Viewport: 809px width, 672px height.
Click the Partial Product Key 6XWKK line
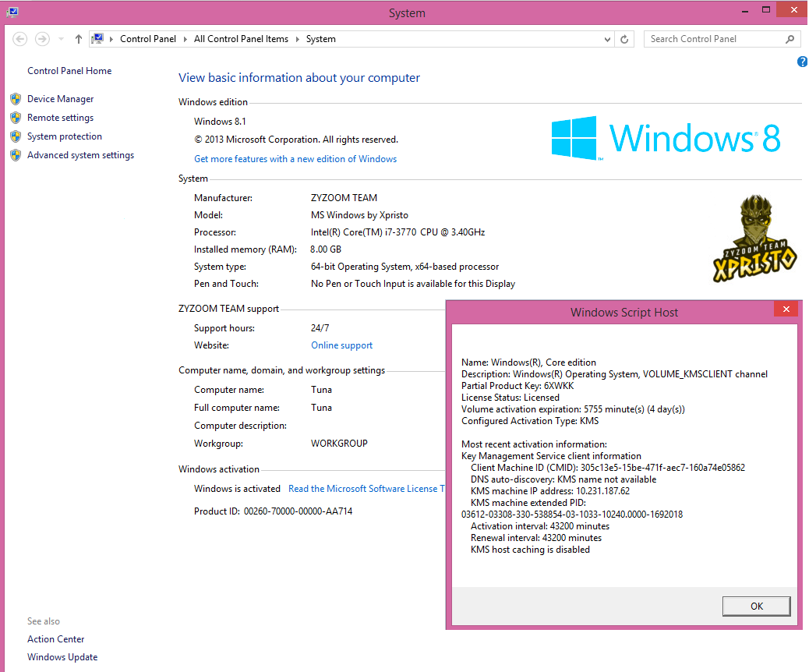point(518,386)
